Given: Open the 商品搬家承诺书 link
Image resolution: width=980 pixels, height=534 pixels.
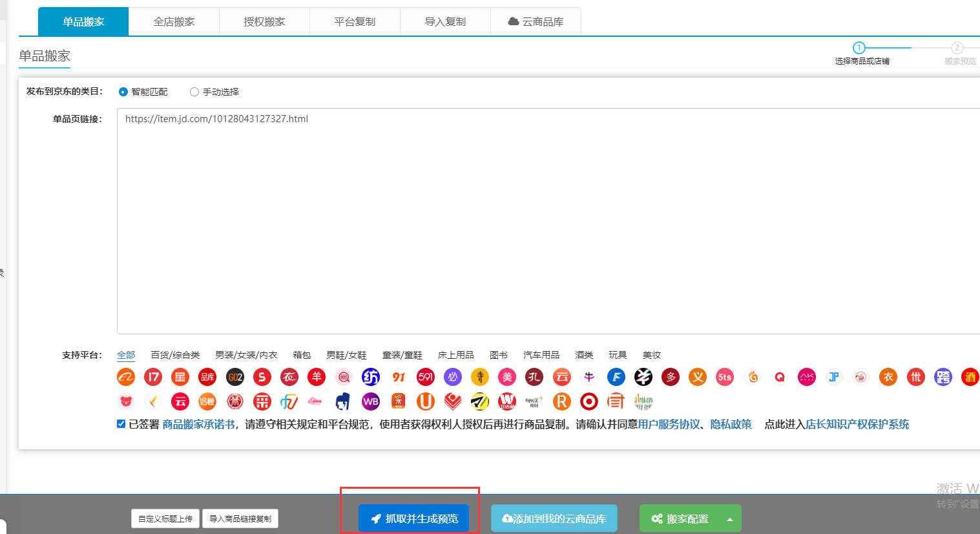Looking at the screenshot, I should point(198,424).
